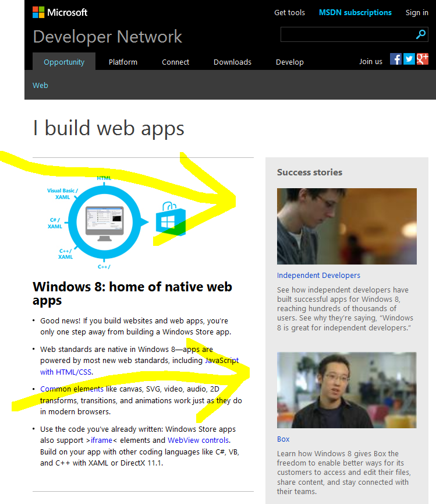436x504 pixels.
Task: Open JavaScript with HTML/CSS link
Action: (222, 360)
